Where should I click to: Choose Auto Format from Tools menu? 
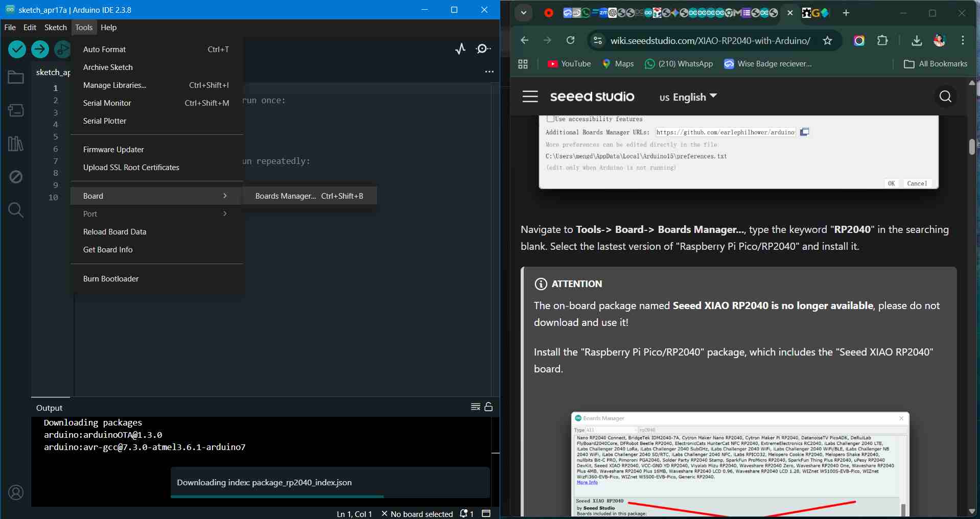(x=157, y=49)
